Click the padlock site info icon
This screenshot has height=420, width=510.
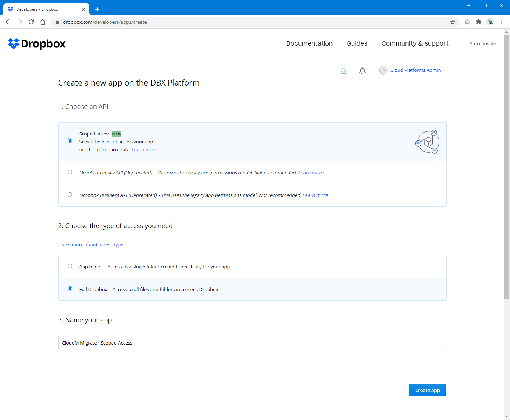click(57, 22)
